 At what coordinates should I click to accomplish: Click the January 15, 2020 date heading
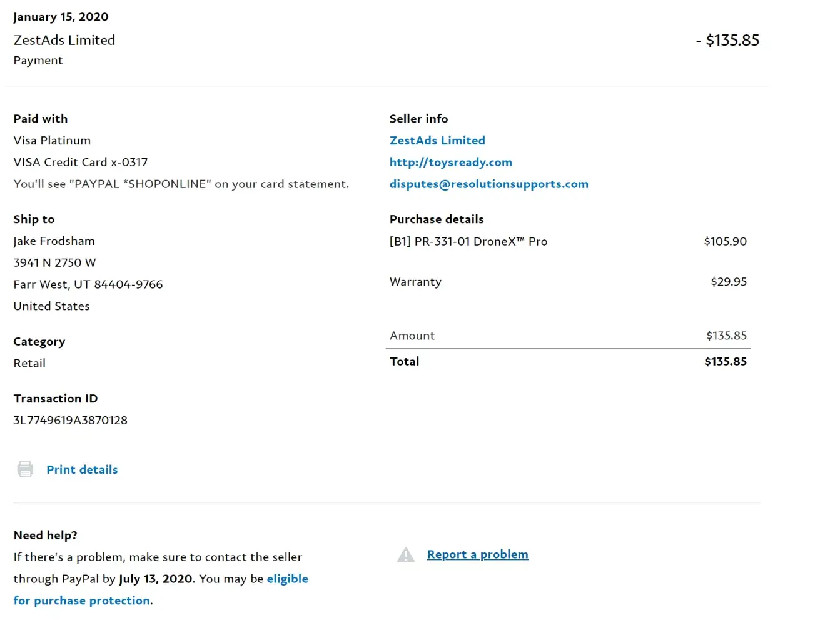click(x=61, y=17)
